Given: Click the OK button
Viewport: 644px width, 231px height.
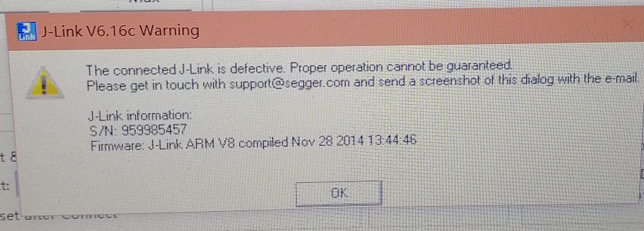Looking at the screenshot, I should pos(339,193).
